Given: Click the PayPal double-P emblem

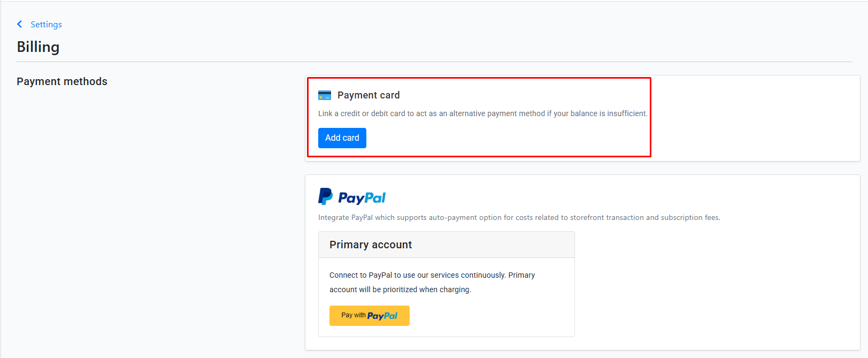Looking at the screenshot, I should 325,196.
